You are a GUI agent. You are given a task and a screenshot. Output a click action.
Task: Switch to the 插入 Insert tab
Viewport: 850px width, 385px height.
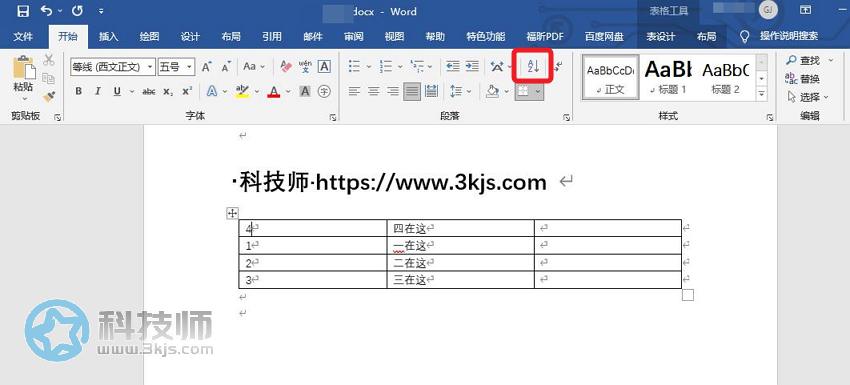pyautogui.click(x=108, y=37)
